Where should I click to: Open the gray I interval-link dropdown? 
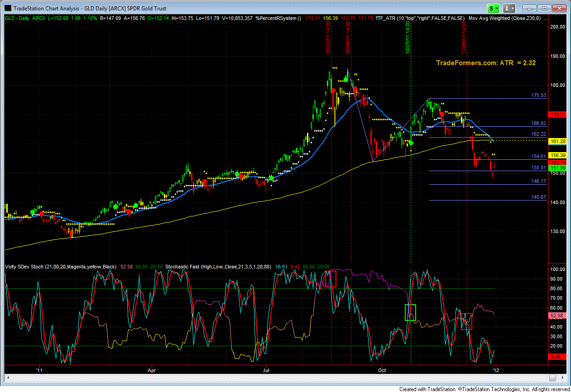coord(509,8)
